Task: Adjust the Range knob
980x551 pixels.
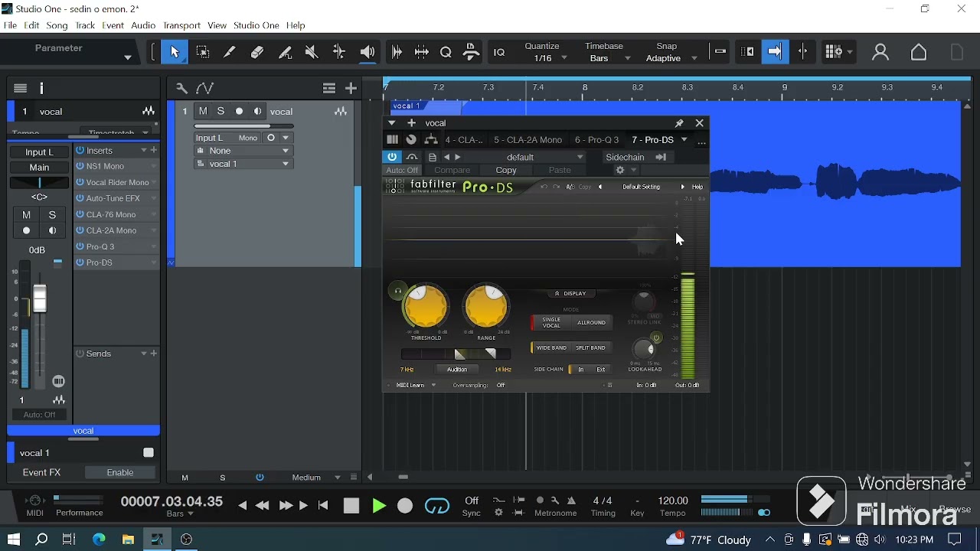Action: point(487,308)
